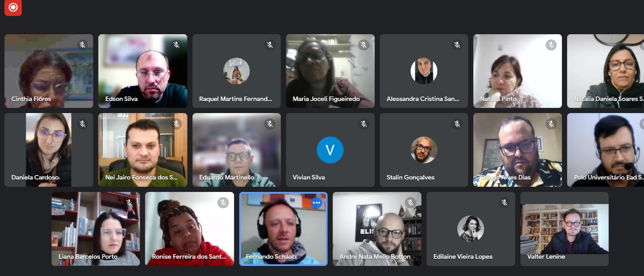Screen dimensions: 644x276
Task: Click the muted mic icon on Cinthia Flôres
Action: pos(83,45)
